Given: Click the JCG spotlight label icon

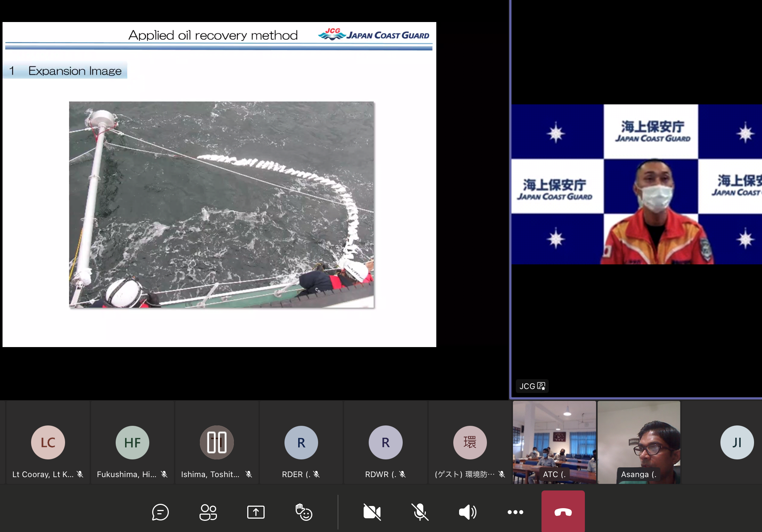Looking at the screenshot, I should (x=541, y=386).
